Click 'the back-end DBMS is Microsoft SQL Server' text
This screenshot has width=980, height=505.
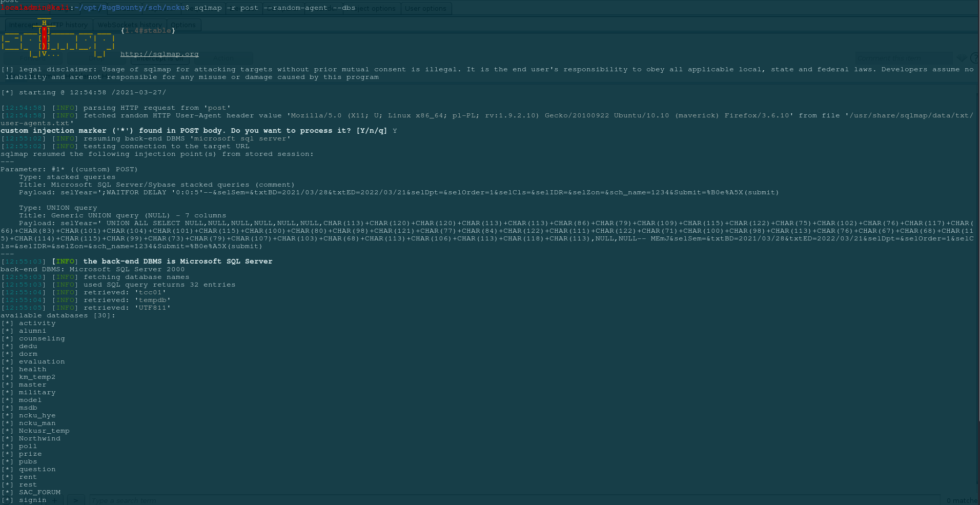pos(178,261)
